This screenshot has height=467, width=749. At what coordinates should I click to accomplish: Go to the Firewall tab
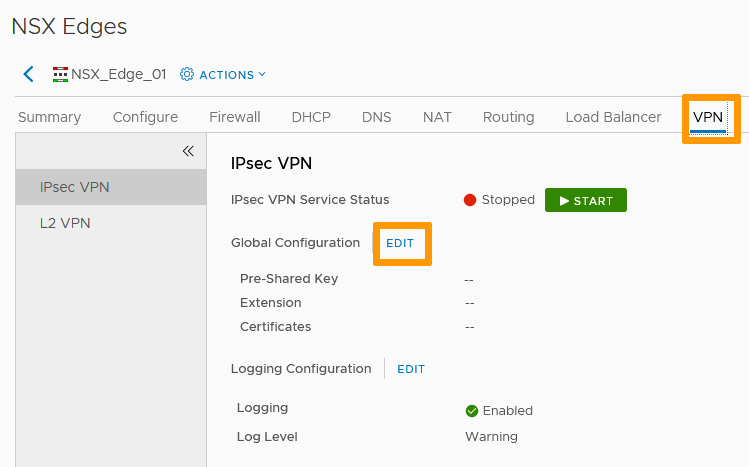tap(234, 117)
